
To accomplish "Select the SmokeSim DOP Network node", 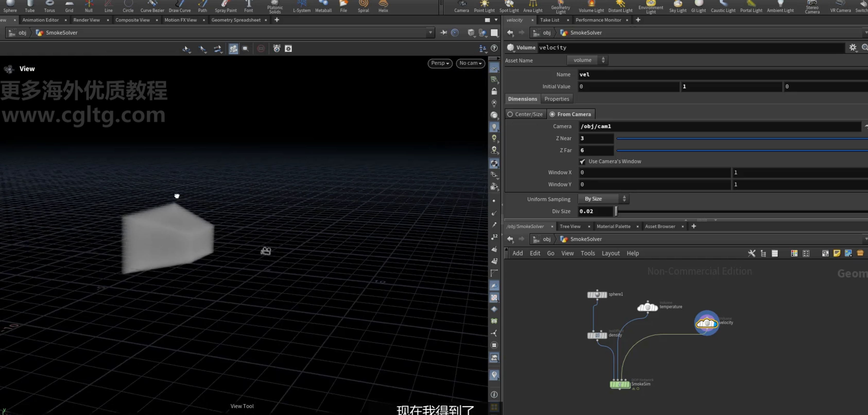I will pos(620,384).
